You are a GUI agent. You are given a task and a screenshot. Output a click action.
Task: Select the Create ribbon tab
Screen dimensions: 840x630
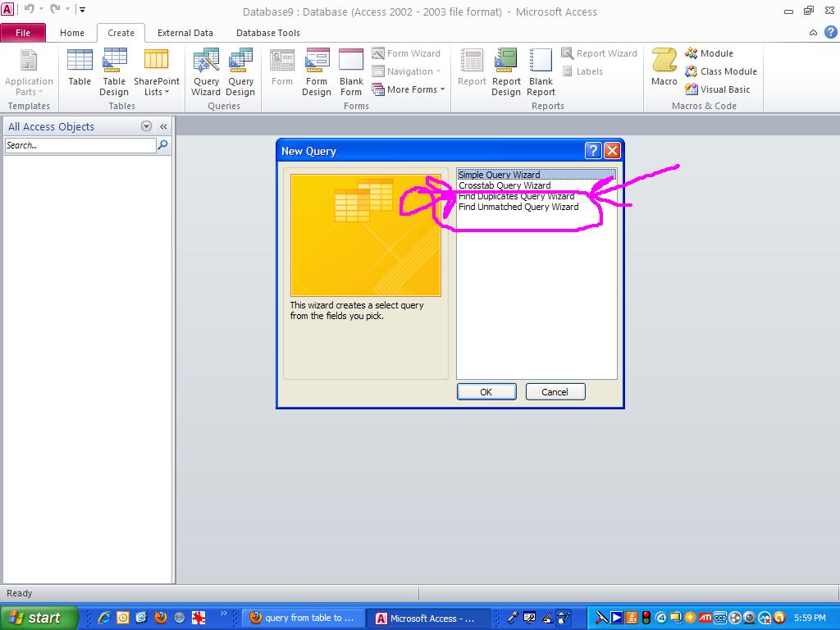pyautogui.click(x=121, y=33)
